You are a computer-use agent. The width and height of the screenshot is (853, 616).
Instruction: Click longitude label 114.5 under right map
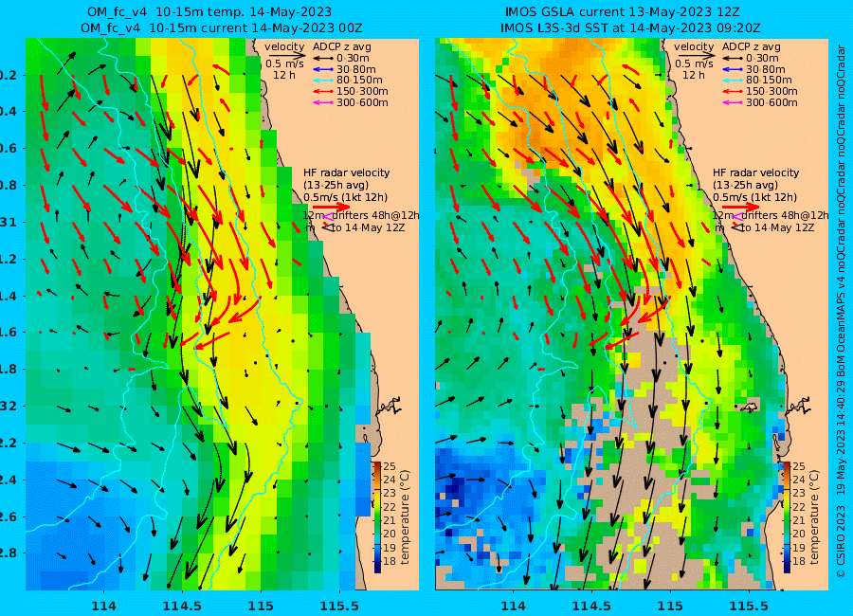point(591,606)
